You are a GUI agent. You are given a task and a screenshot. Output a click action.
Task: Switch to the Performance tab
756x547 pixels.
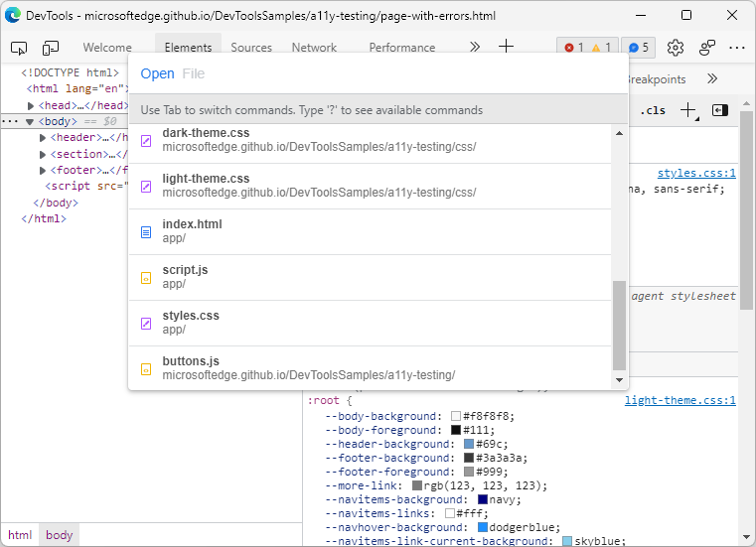(x=402, y=48)
